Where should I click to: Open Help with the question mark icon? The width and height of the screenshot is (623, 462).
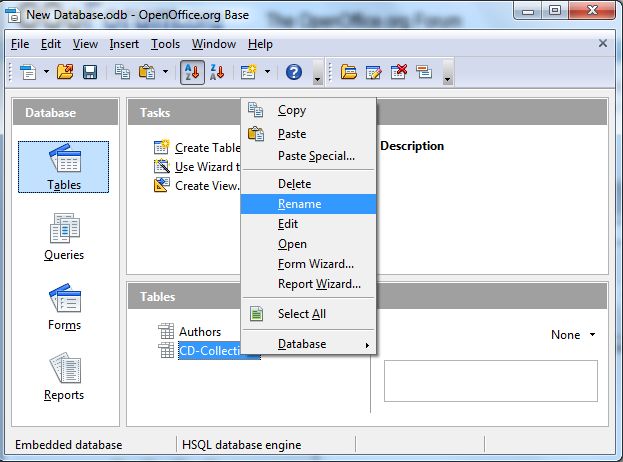pos(294,72)
